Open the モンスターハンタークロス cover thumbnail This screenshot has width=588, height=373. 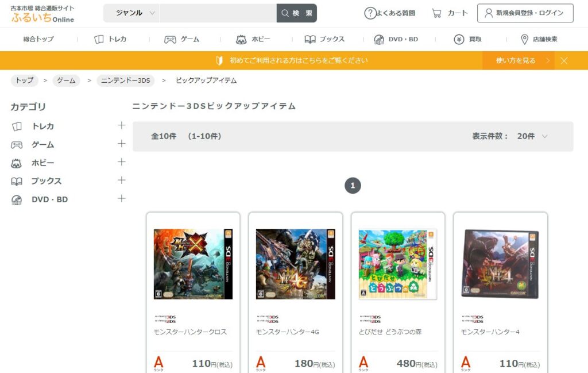point(193,264)
